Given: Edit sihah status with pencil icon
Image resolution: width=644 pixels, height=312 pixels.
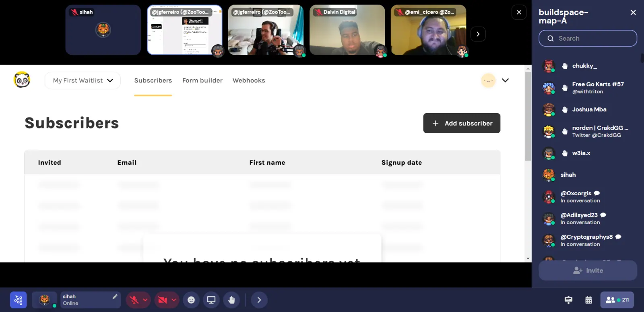Looking at the screenshot, I should 115,297.
